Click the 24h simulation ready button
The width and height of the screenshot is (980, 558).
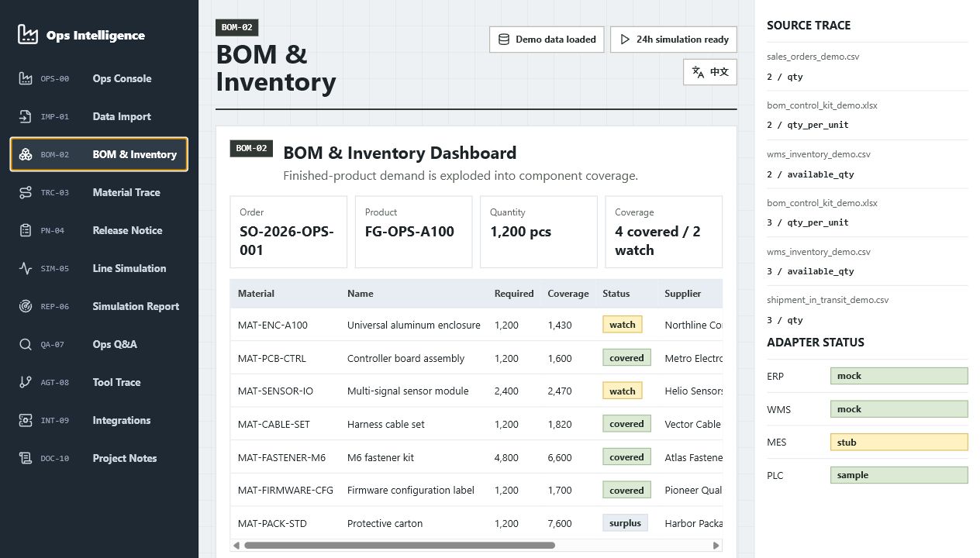pyautogui.click(x=674, y=40)
